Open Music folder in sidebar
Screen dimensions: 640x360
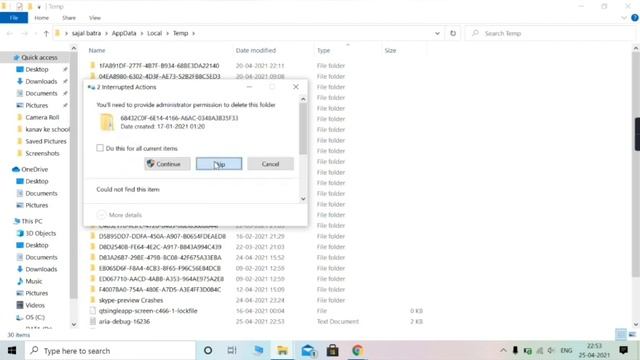click(33, 281)
